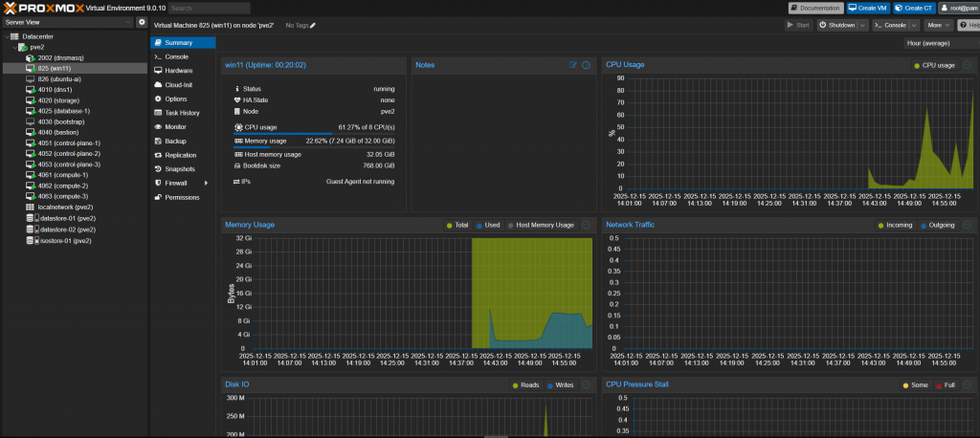980x438 pixels.
Task: Collapse the Notes panel with circle icon
Action: coord(586,65)
